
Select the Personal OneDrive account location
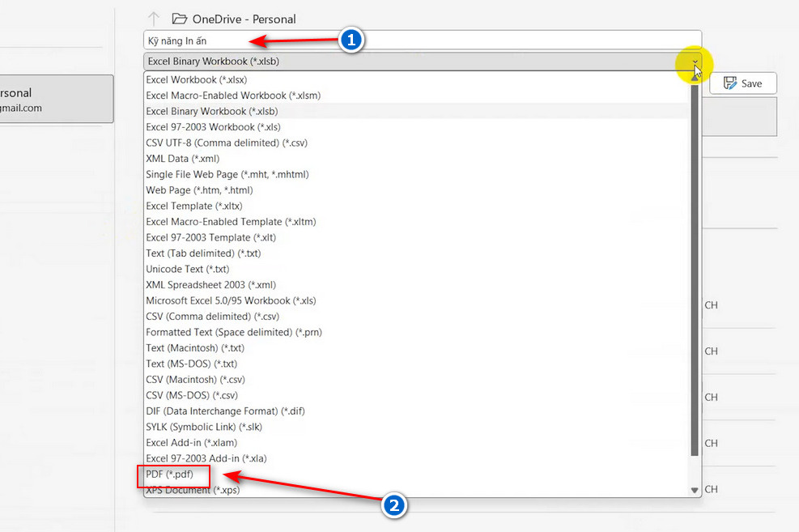click(x=55, y=100)
